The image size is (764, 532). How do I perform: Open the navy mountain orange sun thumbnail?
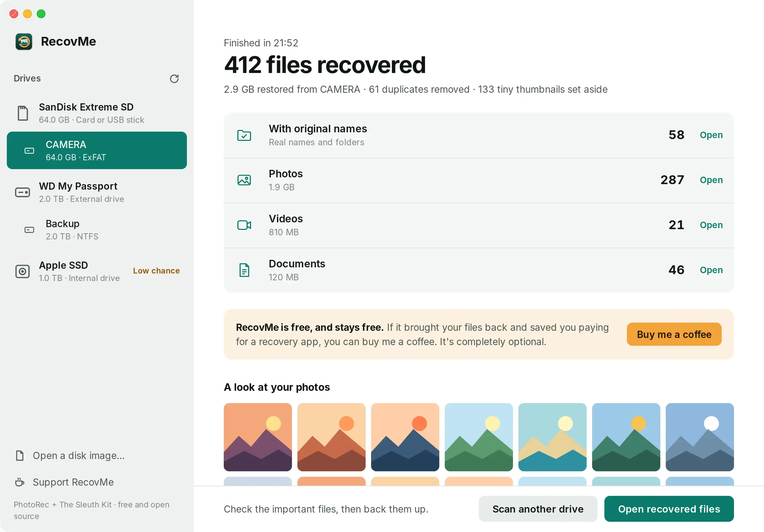[x=405, y=437]
